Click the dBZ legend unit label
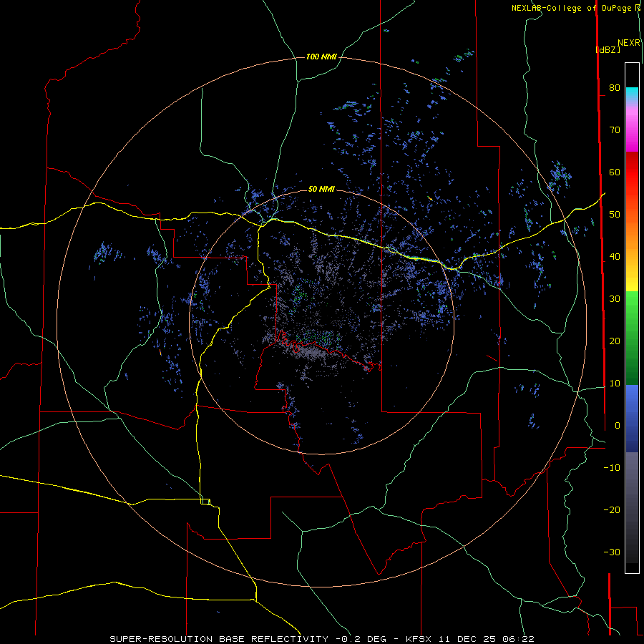644x644 pixels. click(x=608, y=49)
